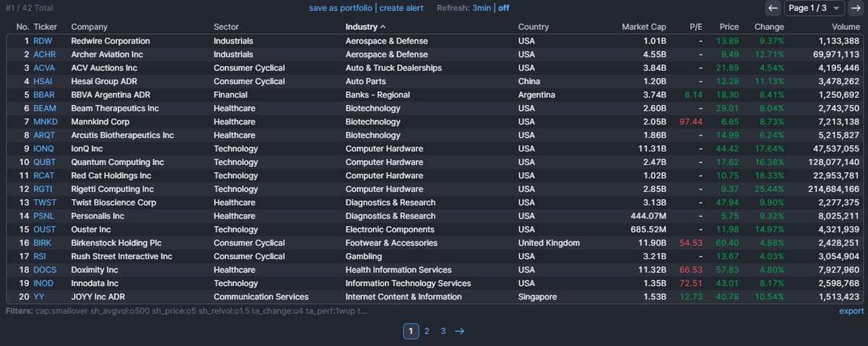
Task: Open RSI ticker link
Action: click(x=40, y=256)
